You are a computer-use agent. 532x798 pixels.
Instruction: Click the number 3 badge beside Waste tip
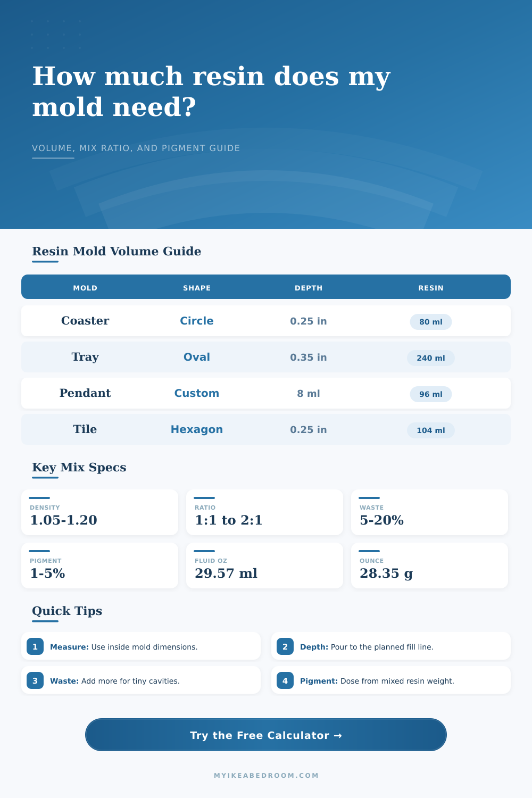[x=35, y=680]
